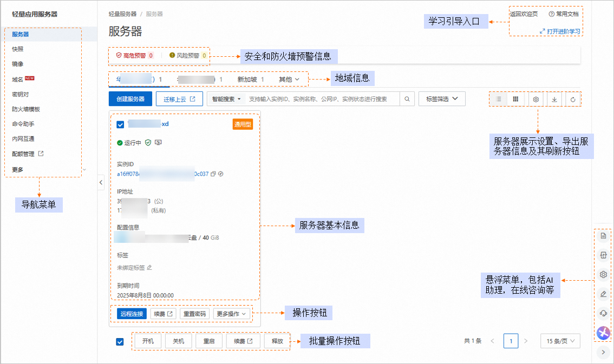Edit tags via pencil icon
This screenshot has width=614, height=364.
coord(149,267)
